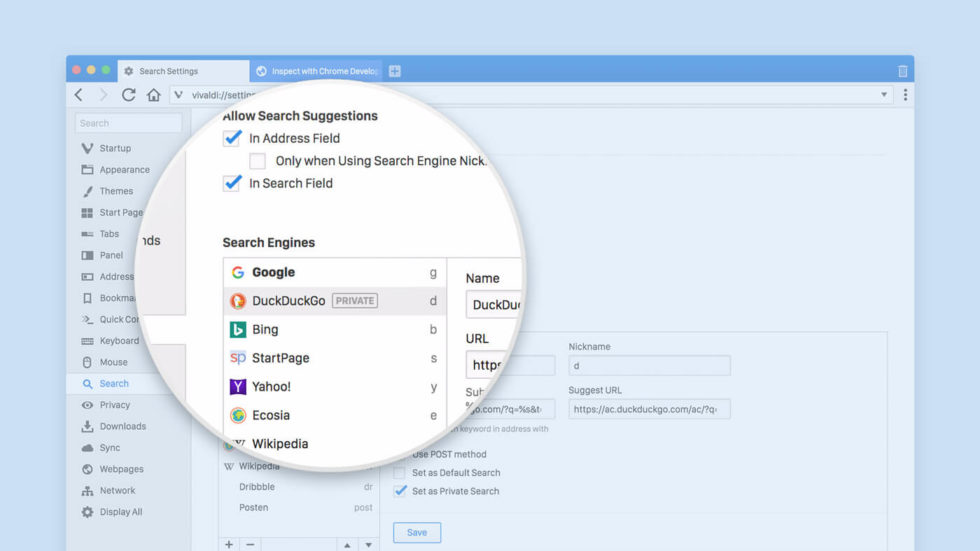Toggle In Address Field suggestions checkbox
Viewport: 980px width, 551px height.
(x=232, y=138)
